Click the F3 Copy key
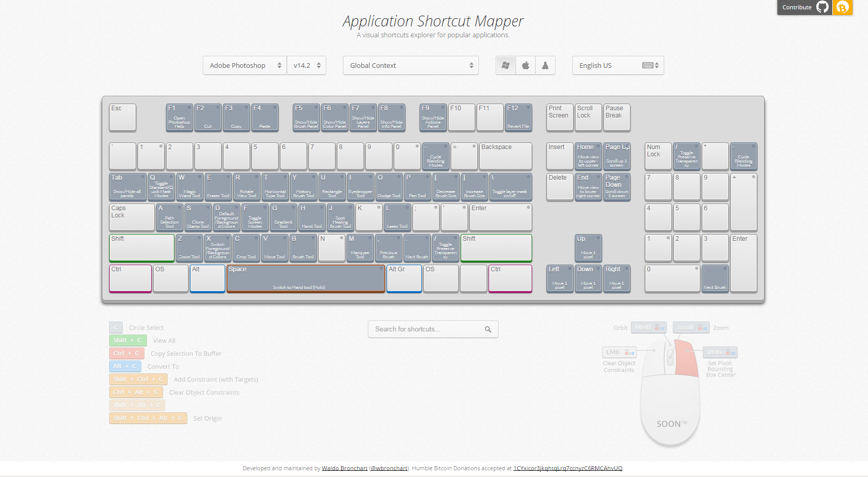Image resolution: width=868 pixels, height=477 pixels. [237, 118]
